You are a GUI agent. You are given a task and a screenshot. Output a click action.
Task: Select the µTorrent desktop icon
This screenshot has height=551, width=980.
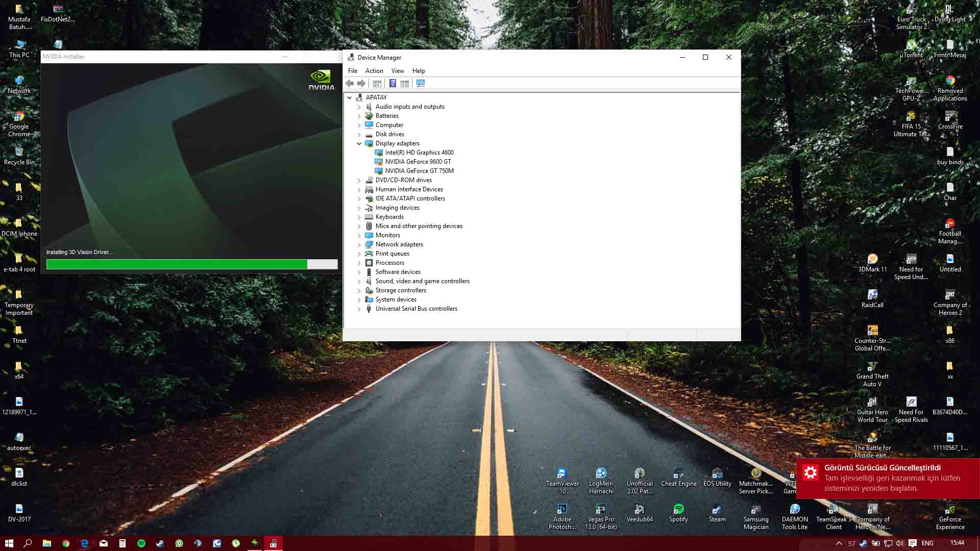[x=911, y=48]
